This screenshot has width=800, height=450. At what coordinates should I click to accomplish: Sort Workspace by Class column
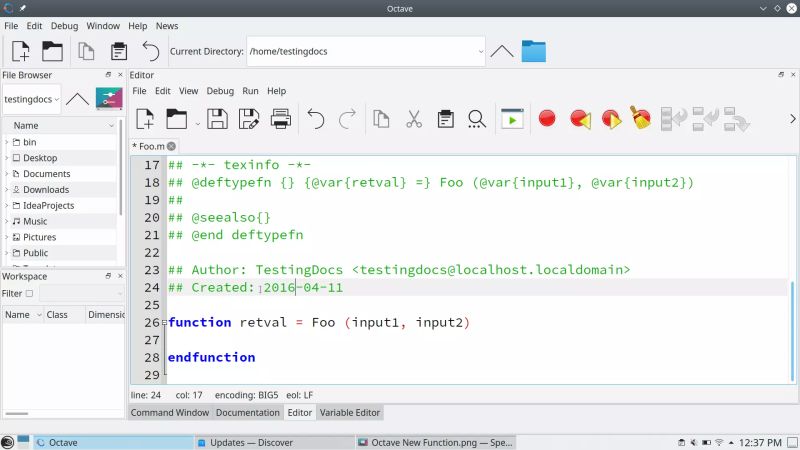[64, 315]
